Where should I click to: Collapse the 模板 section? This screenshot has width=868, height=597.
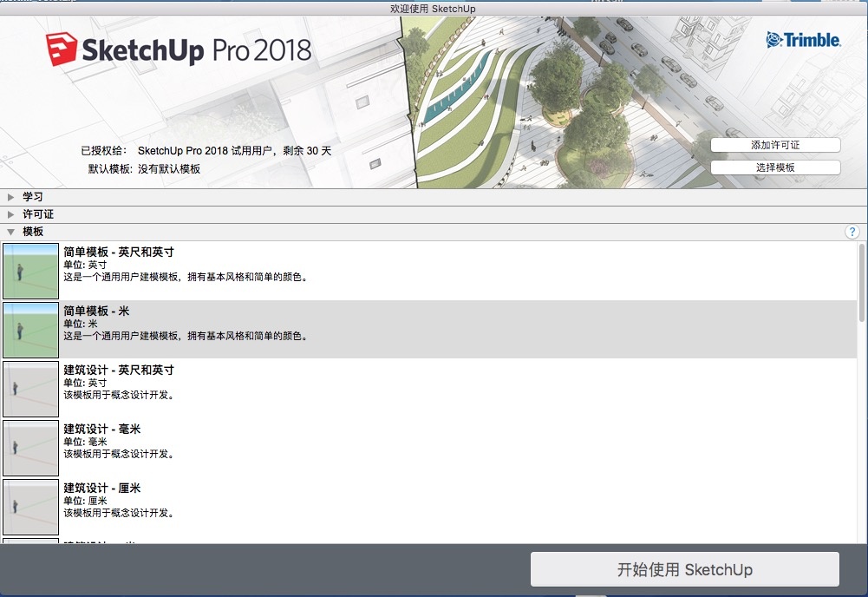[10, 232]
